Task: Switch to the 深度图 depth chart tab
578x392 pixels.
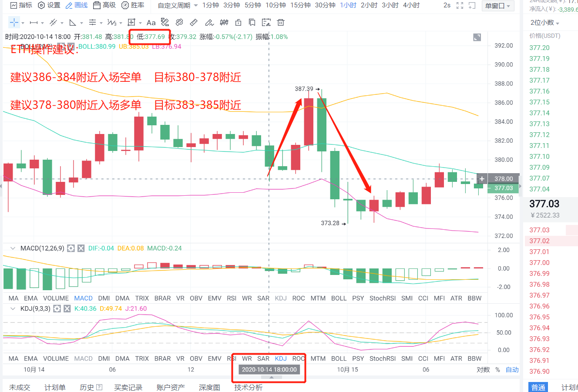Action: tap(209, 387)
